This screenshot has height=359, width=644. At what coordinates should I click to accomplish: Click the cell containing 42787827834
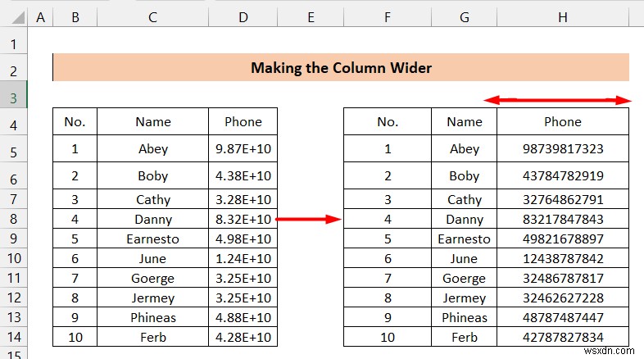563,337
